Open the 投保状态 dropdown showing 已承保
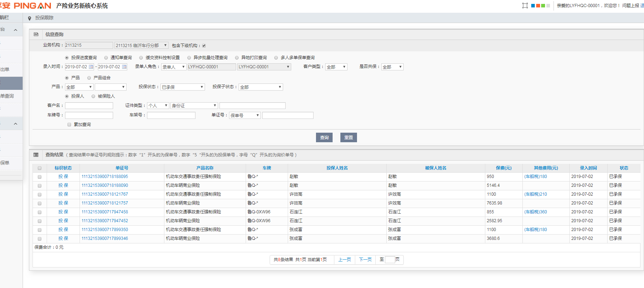Viewport: 644px width, 288px height. [x=182, y=87]
